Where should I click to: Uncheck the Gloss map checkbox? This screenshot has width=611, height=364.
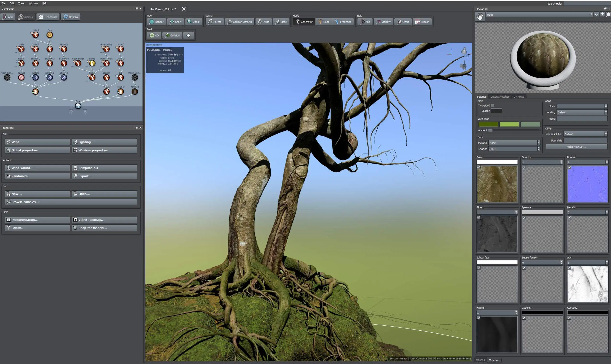coord(479,217)
